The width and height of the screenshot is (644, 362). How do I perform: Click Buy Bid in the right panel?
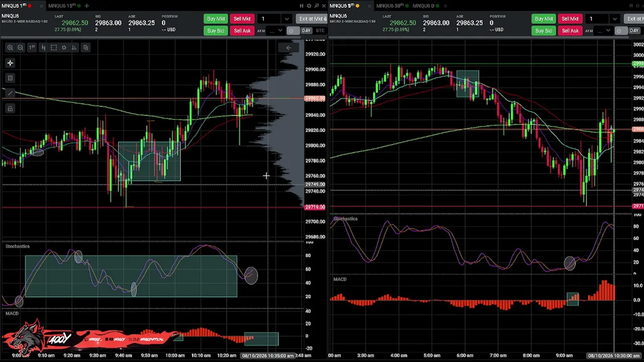(x=544, y=31)
